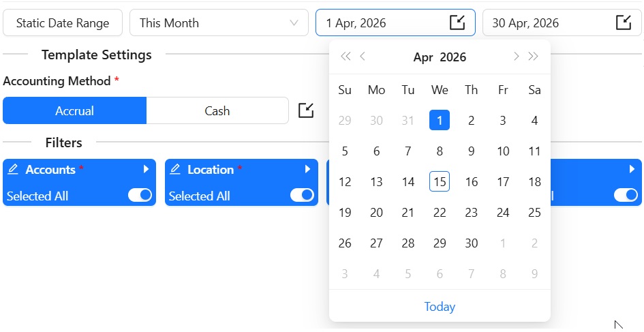This screenshot has height=332, width=644.
Task: Click the edit icon in end date field
Action: [x=624, y=22]
